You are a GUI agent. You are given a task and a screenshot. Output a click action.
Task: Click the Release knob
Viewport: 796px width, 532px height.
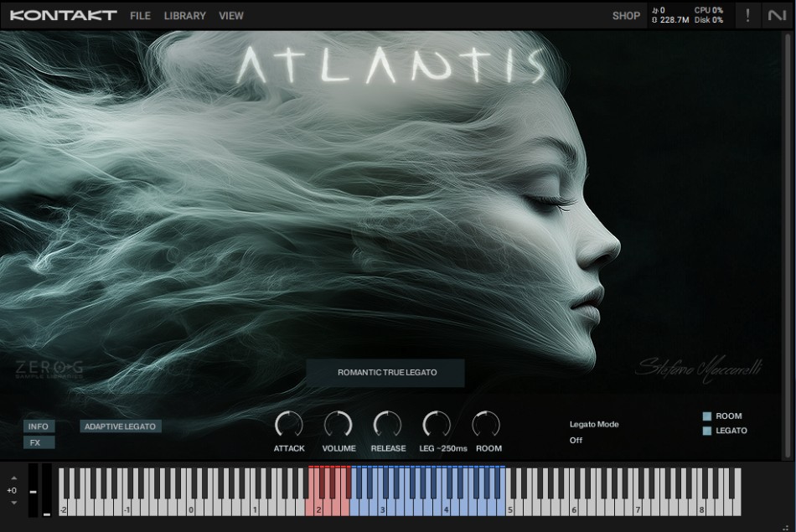(387, 425)
